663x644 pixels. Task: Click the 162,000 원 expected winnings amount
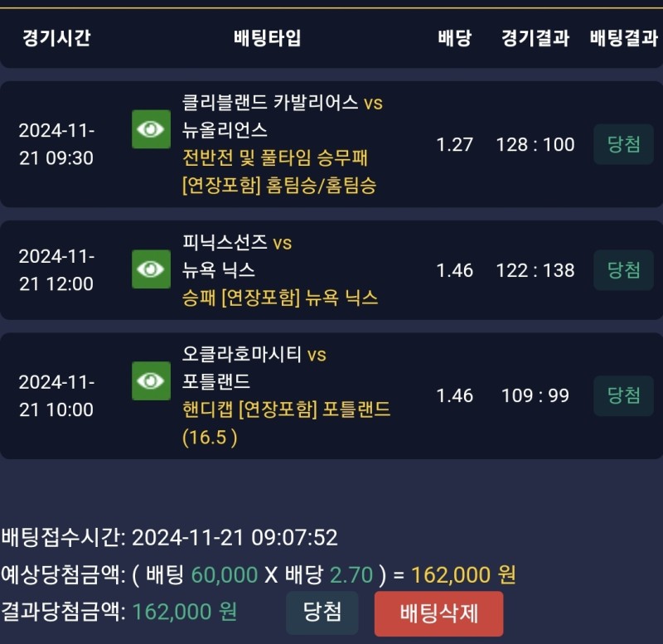coord(463,574)
